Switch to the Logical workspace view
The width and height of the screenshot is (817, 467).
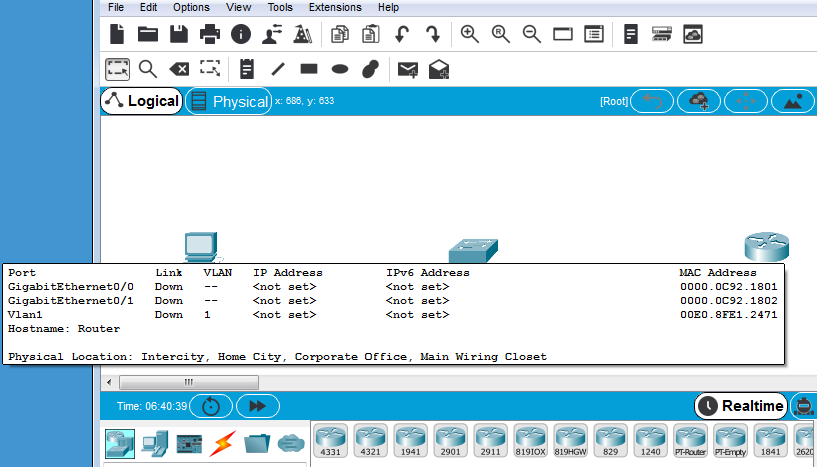click(x=142, y=101)
